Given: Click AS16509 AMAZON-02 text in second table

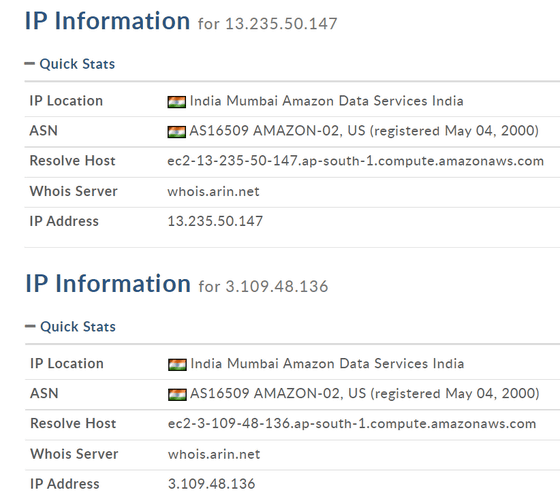Looking at the screenshot, I should [365, 393].
